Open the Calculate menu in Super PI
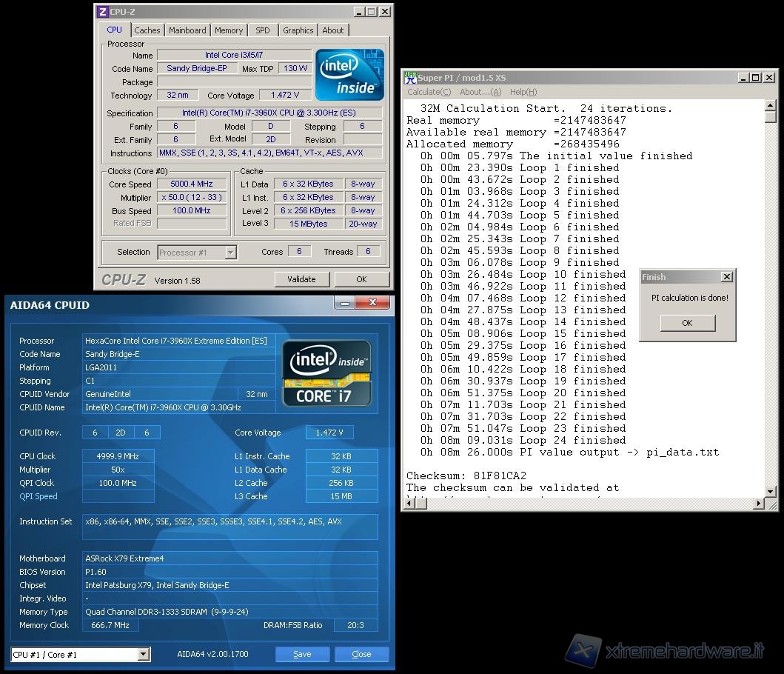The height and width of the screenshot is (674, 784). coord(429,92)
